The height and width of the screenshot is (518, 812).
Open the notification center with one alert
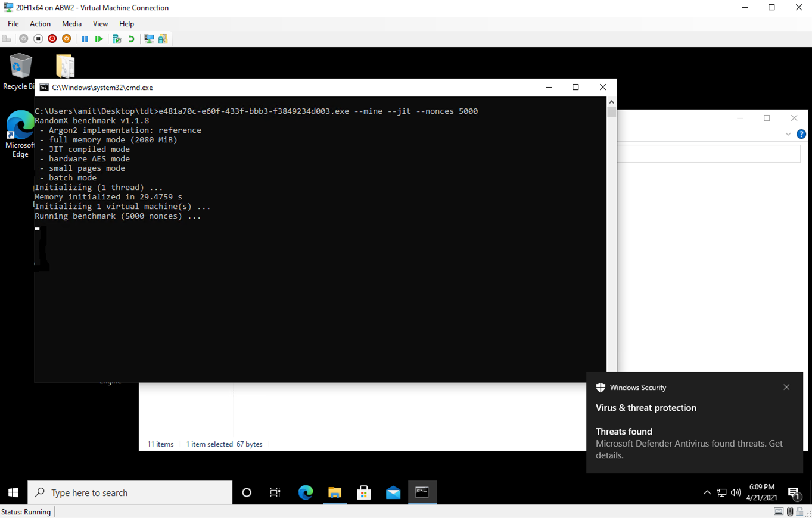[795, 492]
